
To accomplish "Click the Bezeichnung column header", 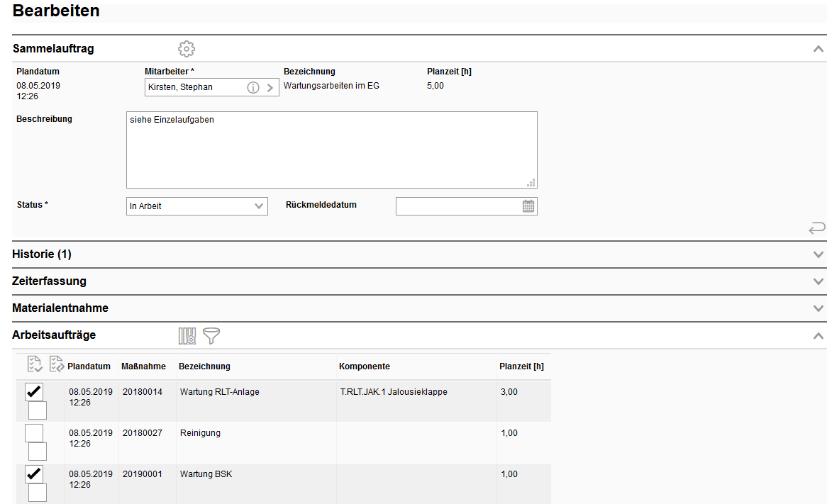I will click(204, 366).
